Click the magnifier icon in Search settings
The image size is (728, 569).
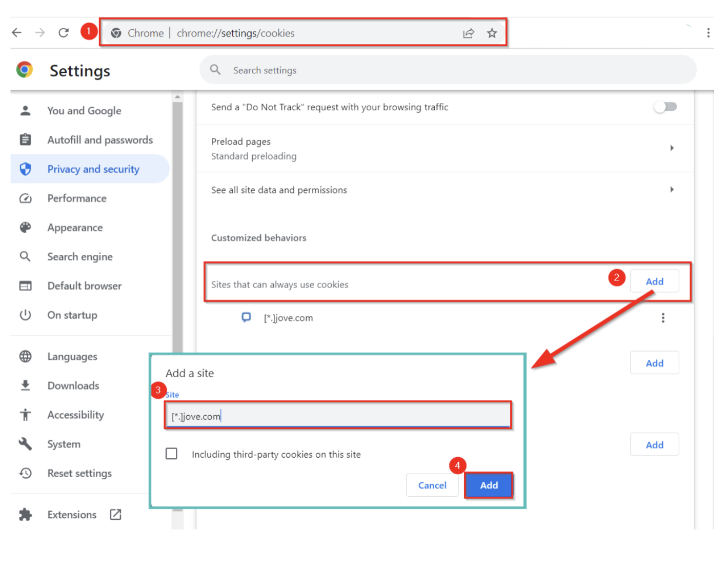point(215,70)
